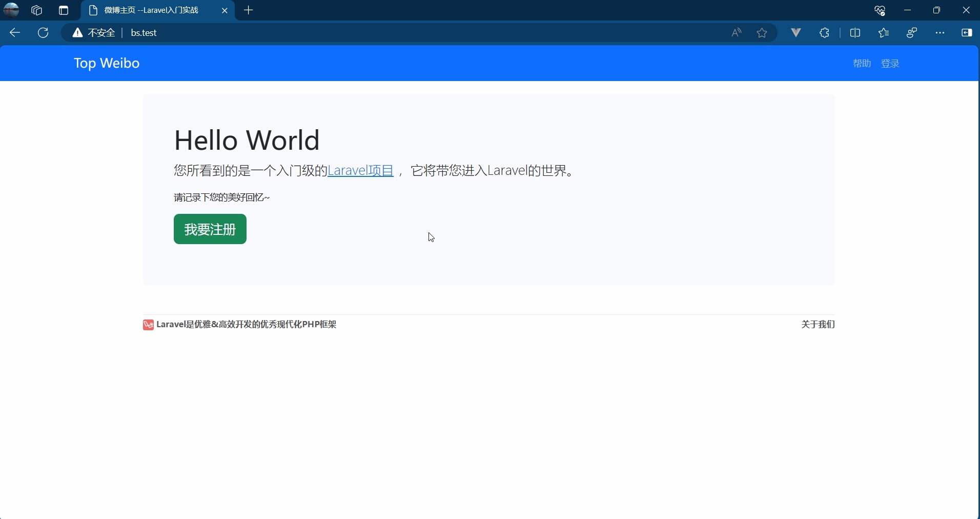This screenshot has width=980, height=519.
Task: Open a new tab with the plus
Action: [249, 10]
